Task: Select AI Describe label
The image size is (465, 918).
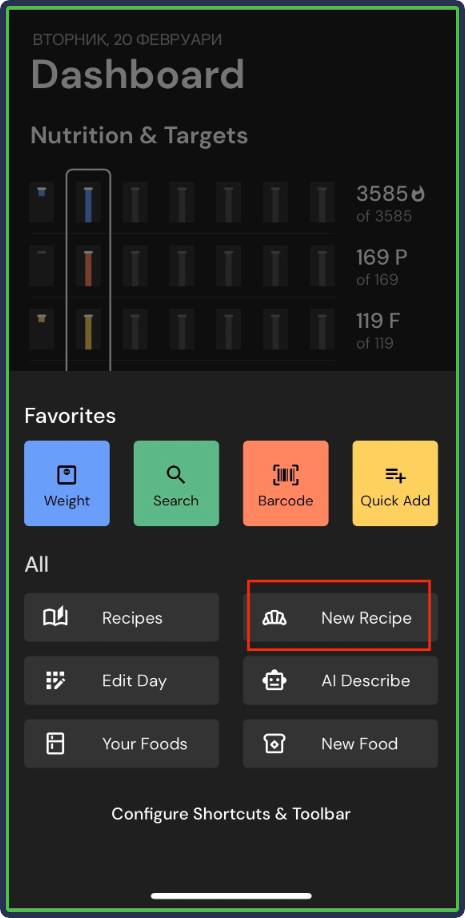Action: tap(365, 681)
